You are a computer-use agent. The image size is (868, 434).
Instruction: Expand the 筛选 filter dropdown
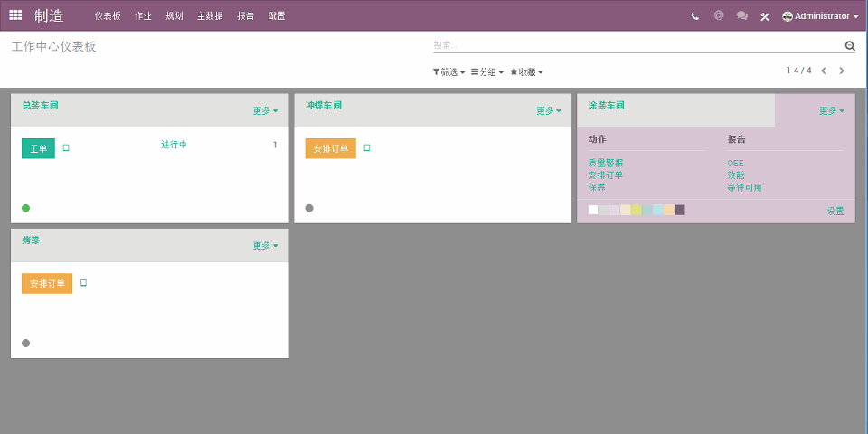[448, 72]
